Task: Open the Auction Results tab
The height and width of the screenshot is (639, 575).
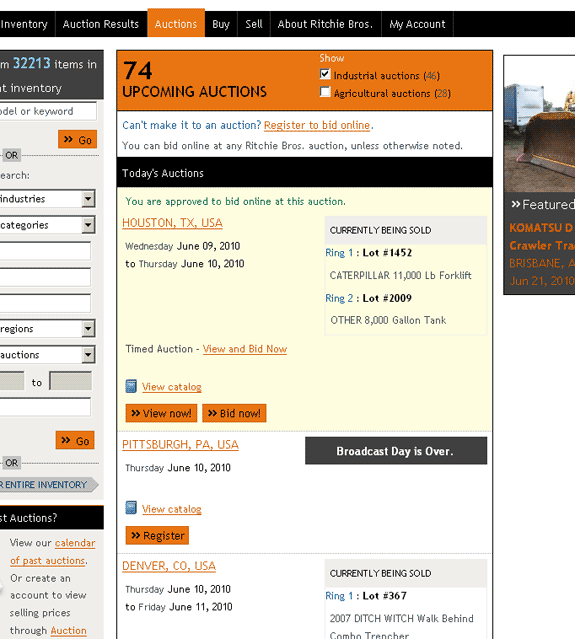Action: coord(101,24)
